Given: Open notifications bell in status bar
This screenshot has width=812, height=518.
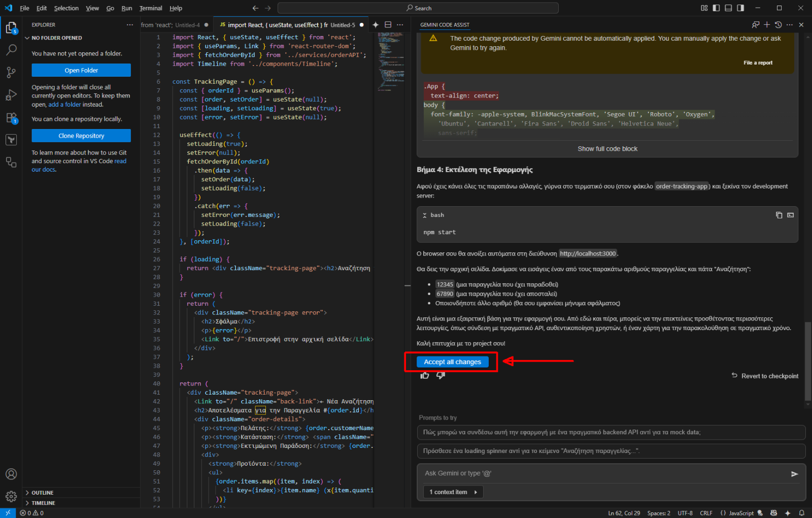Looking at the screenshot, I should coord(801,513).
